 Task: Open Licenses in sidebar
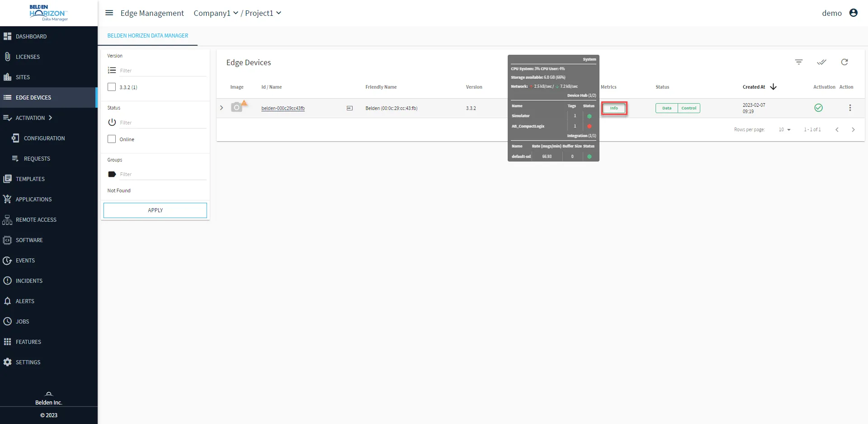tap(48, 57)
